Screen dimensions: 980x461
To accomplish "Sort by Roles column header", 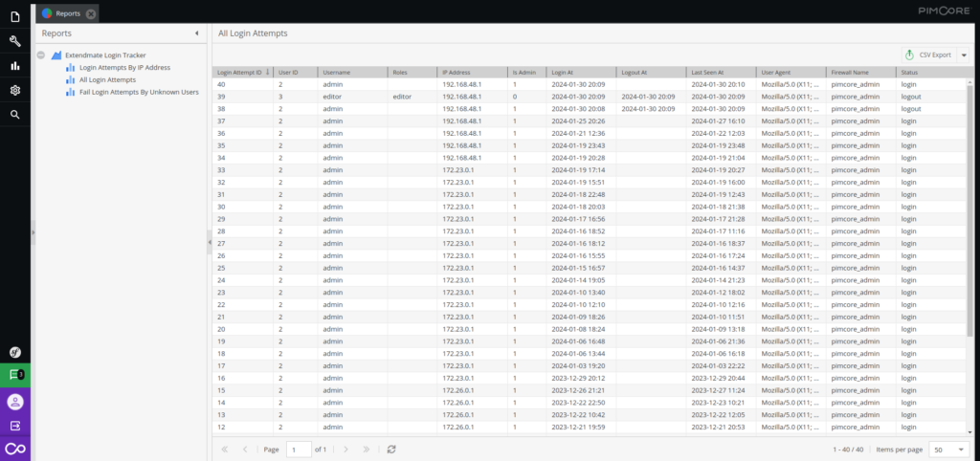I will click(x=412, y=73).
